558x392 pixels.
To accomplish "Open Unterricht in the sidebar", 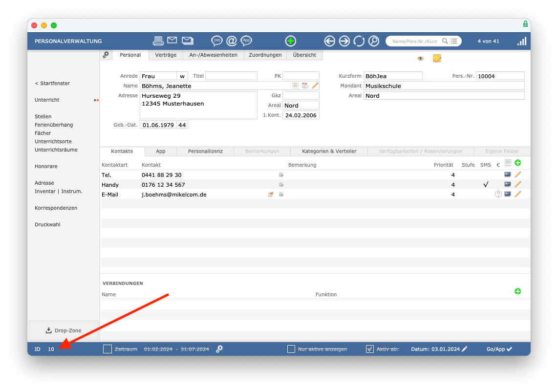I will (47, 100).
